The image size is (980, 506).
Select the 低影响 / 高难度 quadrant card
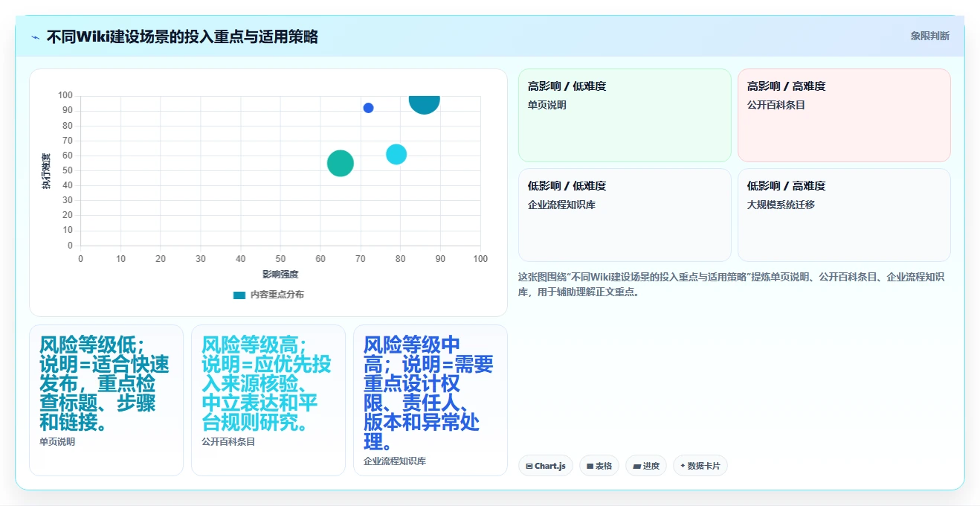844,215
